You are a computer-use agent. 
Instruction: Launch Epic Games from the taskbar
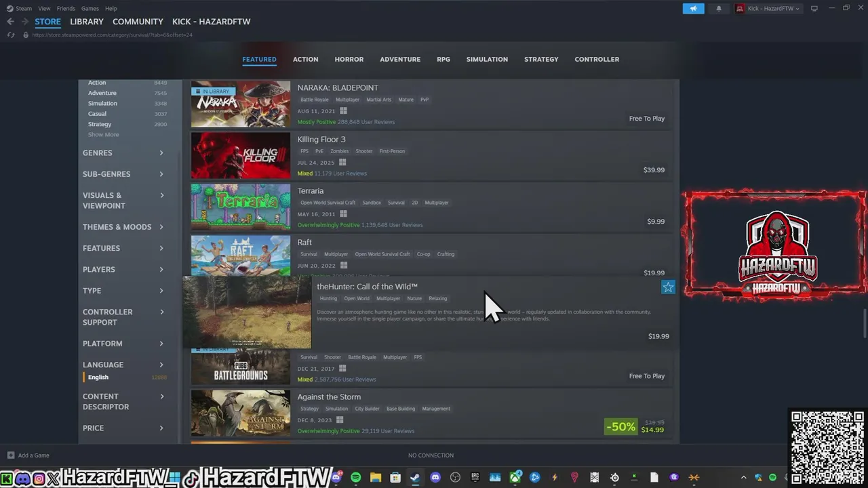[x=475, y=478]
